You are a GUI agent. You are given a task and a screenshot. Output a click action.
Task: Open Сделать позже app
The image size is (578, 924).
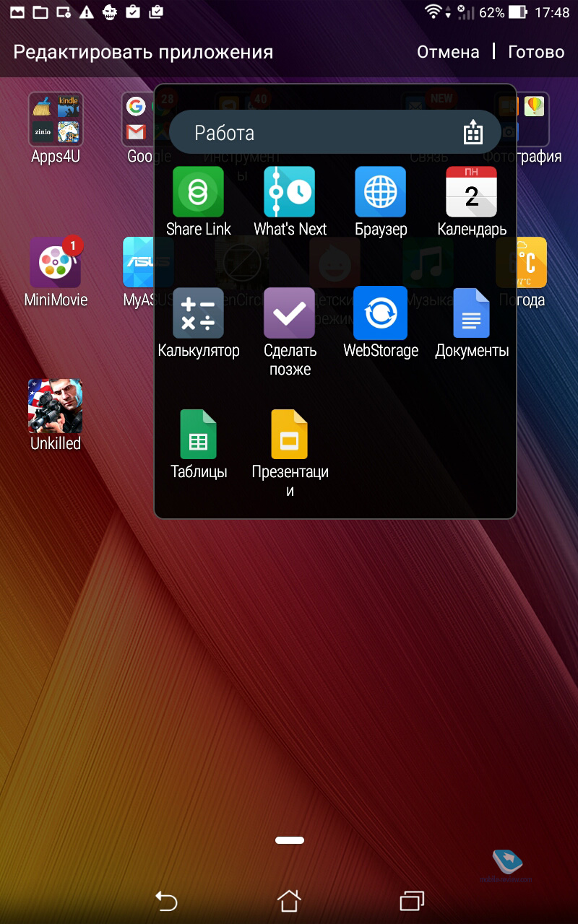point(290,313)
